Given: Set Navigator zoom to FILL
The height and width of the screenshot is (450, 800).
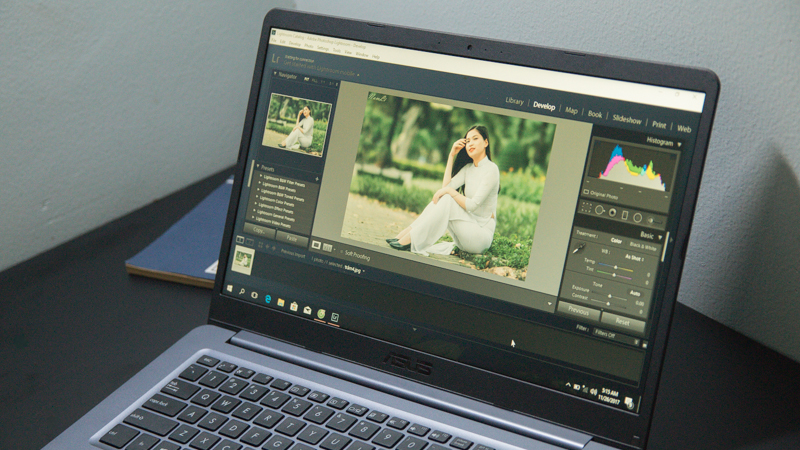Looking at the screenshot, I should point(315,81).
